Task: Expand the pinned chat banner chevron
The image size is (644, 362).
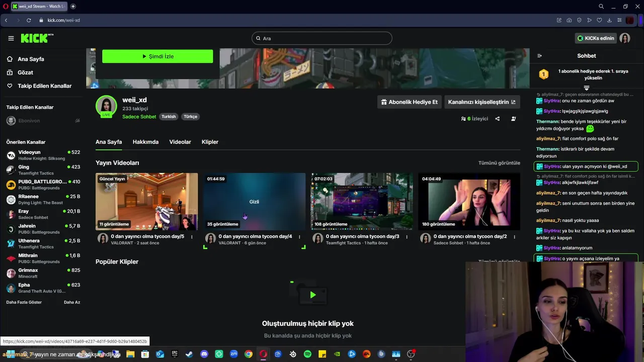Action: click(586, 88)
